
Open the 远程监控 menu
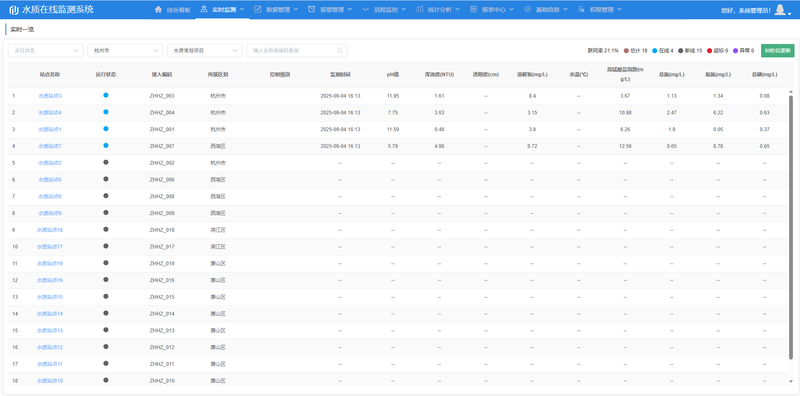[x=386, y=9]
